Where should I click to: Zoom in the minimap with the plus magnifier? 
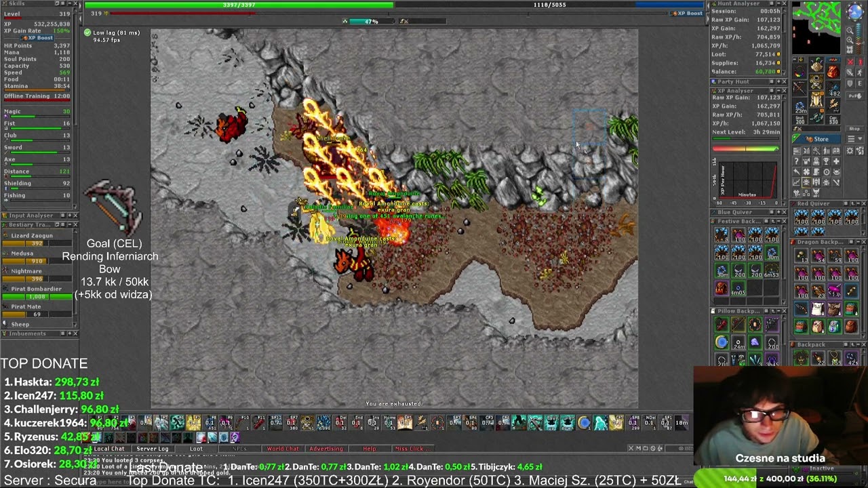pos(850,40)
